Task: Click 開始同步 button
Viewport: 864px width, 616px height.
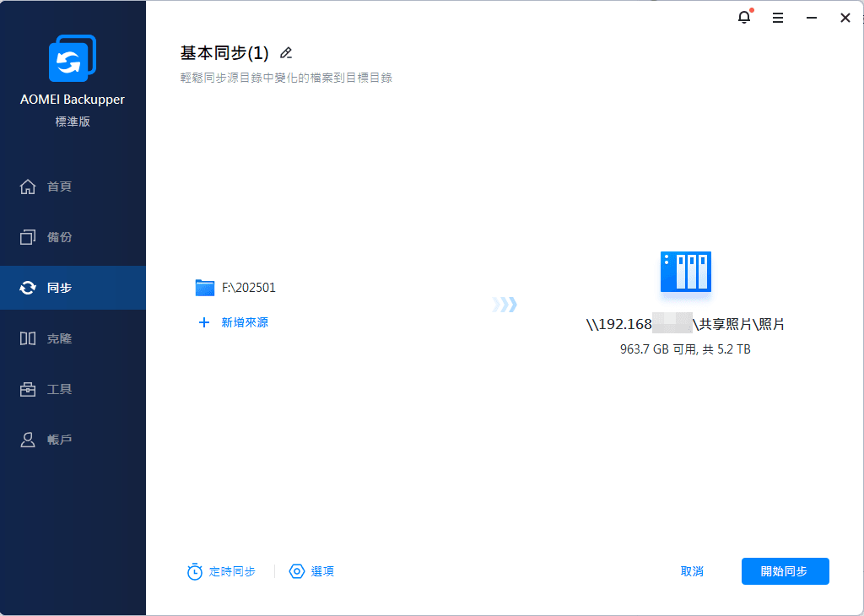Action: (785, 571)
